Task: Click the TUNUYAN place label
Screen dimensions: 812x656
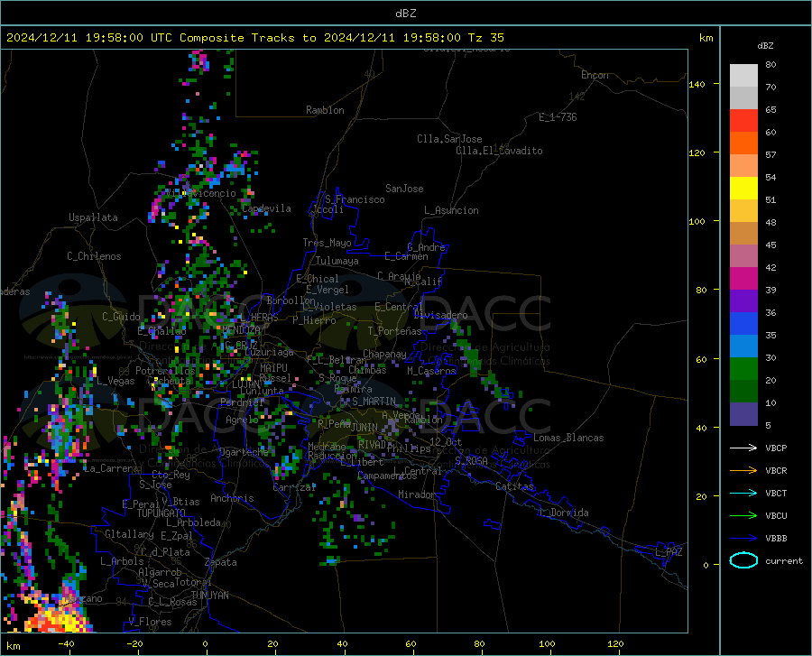Action: point(209,596)
